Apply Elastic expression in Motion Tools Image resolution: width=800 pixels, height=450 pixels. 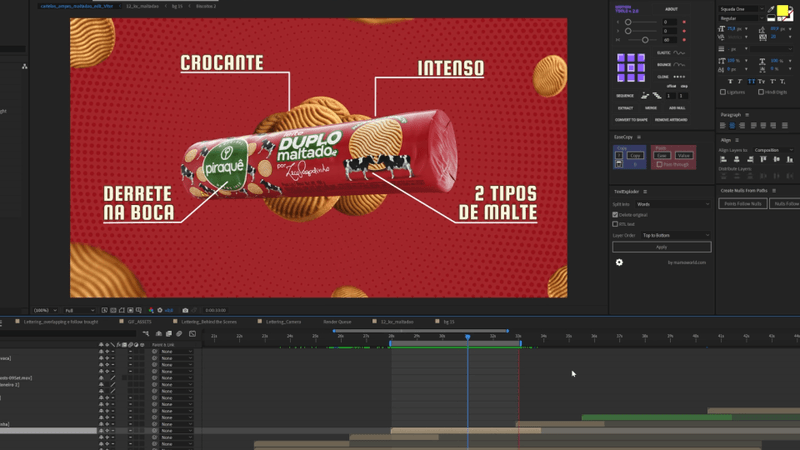pos(671,53)
